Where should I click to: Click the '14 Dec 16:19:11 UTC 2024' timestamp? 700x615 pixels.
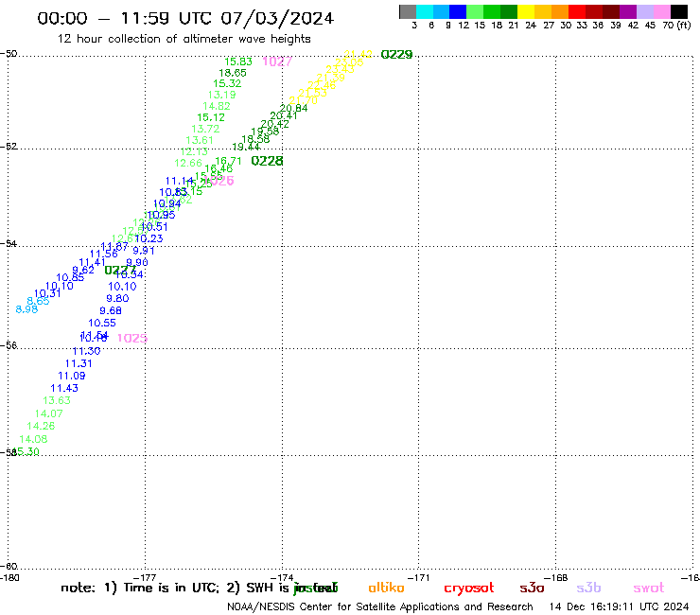(x=619, y=606)
